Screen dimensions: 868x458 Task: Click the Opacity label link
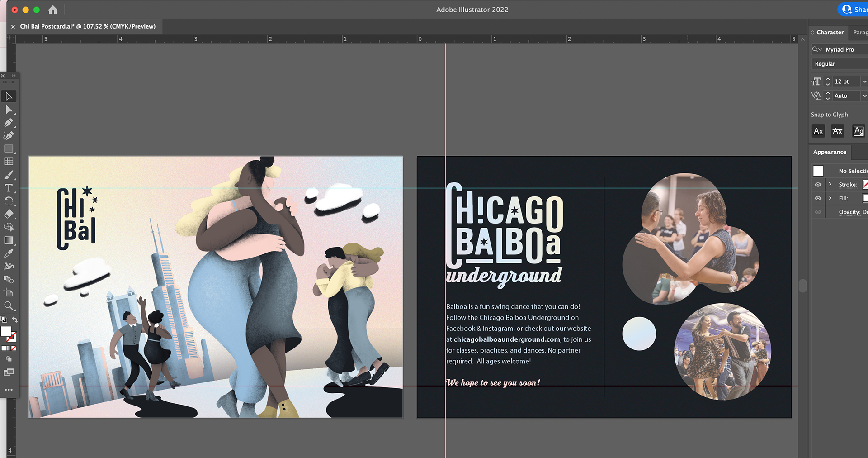click(x=849, y=212)
